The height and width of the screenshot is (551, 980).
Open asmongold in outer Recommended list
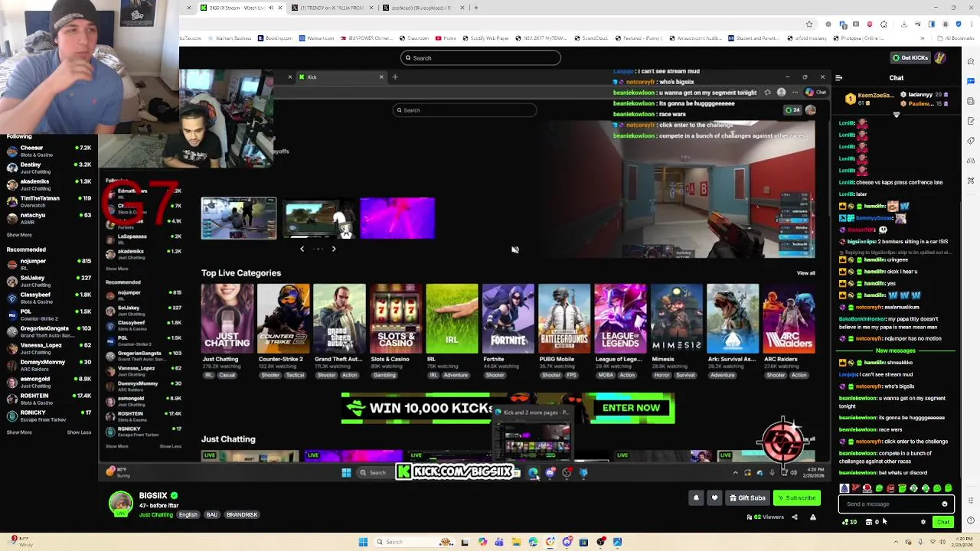[x=48, y=382]
